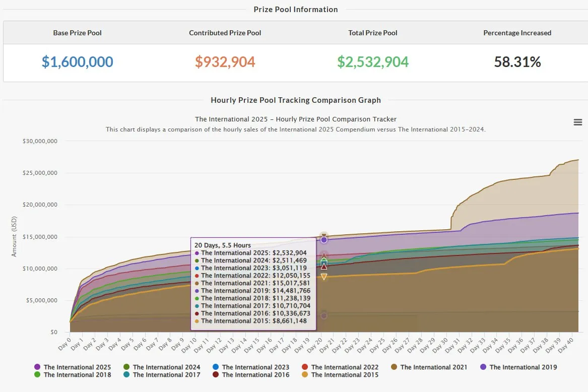Click tooltip row The International 2018: $11,238,139
This screenshot has height=392, width=588.
pos(252,298)
